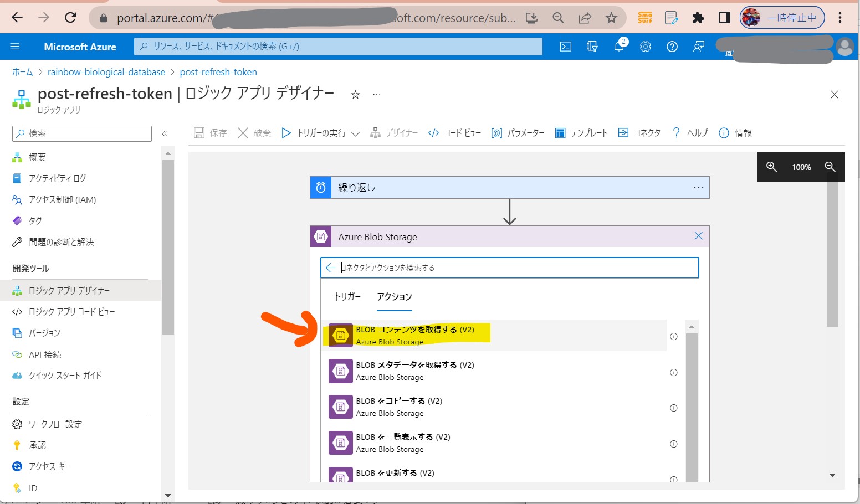Screen dimensions: 860x504
Task: Click the Microsoft Azure home title
Action: point(80,47)
